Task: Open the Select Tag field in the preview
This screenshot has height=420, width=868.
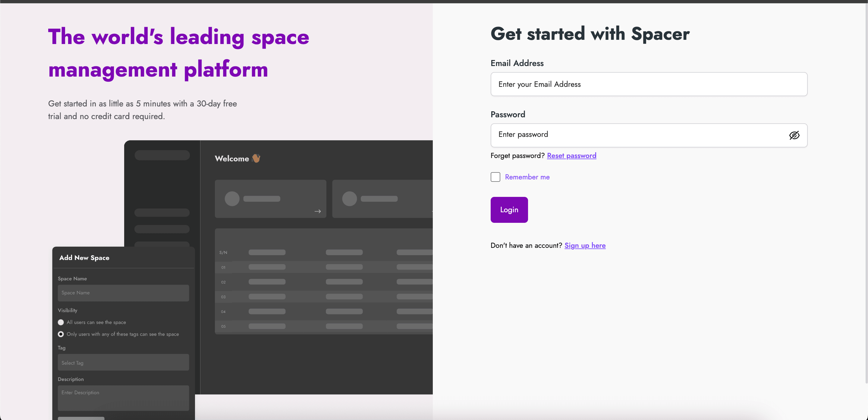Action: [x=123, y=362]
